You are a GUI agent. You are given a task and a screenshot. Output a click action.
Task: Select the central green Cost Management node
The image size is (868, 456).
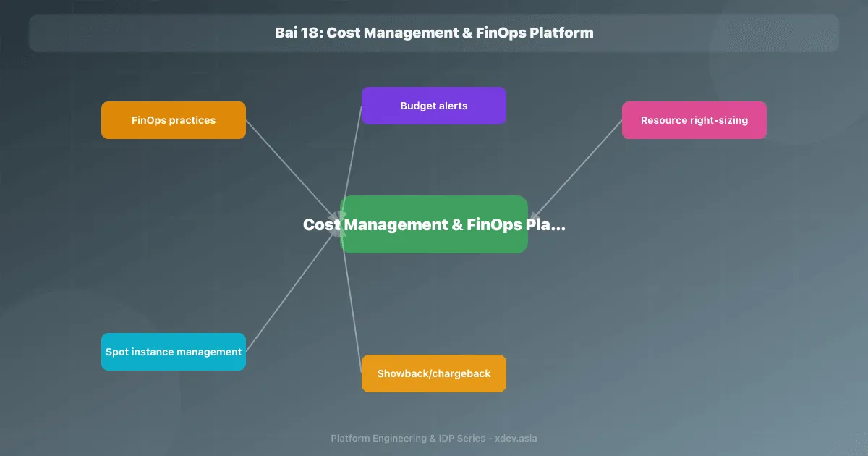[x=434, y=224]
